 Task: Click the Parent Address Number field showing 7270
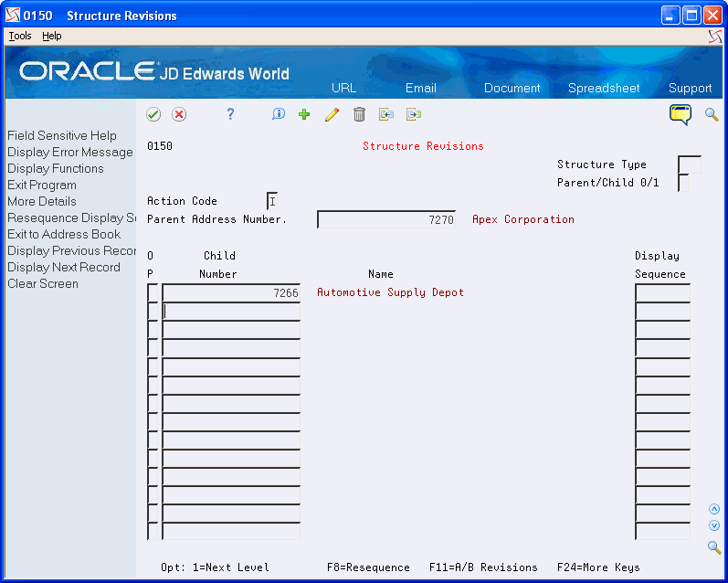[386, 219]
